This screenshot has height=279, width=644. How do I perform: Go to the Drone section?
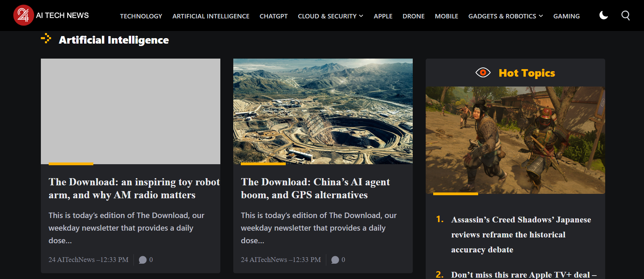pos(413,16)
